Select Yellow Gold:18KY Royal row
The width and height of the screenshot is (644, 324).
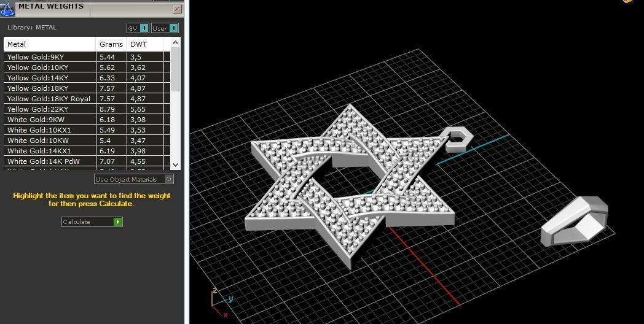click(x=87, y=99)
